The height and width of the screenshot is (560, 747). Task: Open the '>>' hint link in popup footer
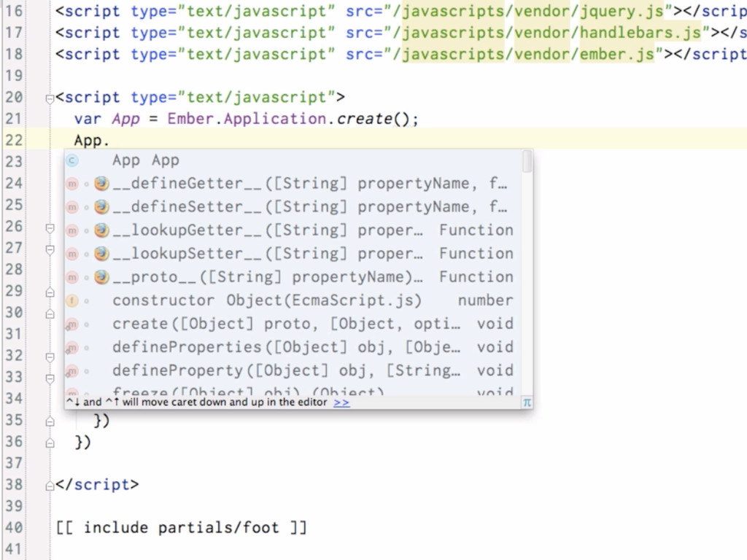pos(341,402)
